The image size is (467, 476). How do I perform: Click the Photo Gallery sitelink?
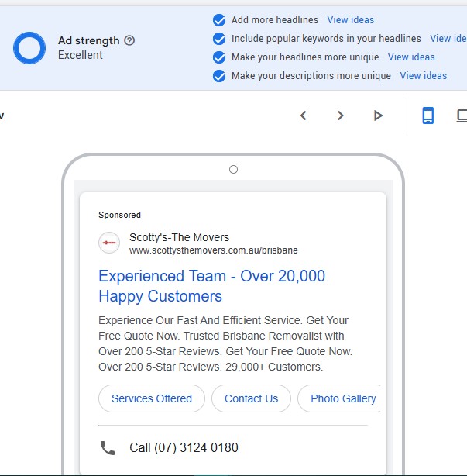click(339, 398)
